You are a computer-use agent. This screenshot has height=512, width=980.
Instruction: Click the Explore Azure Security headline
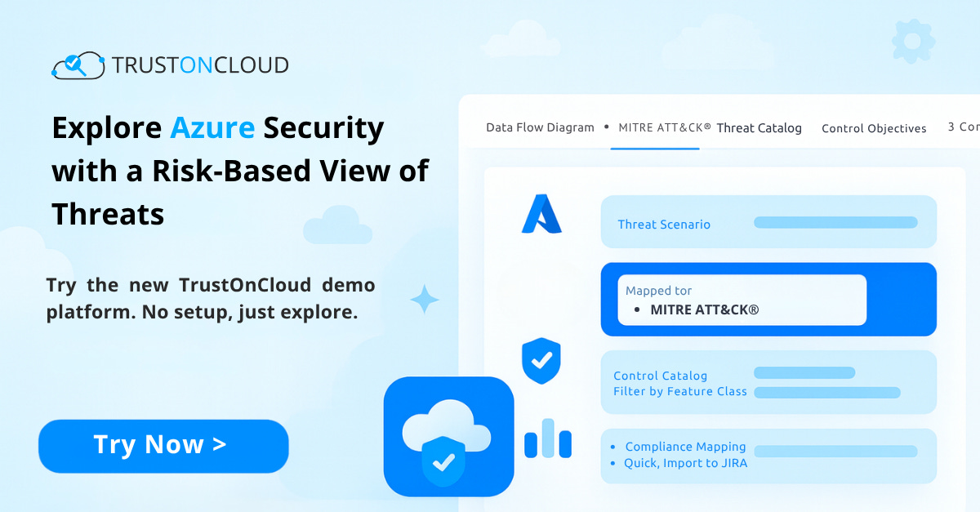click(x=240, y=171)
